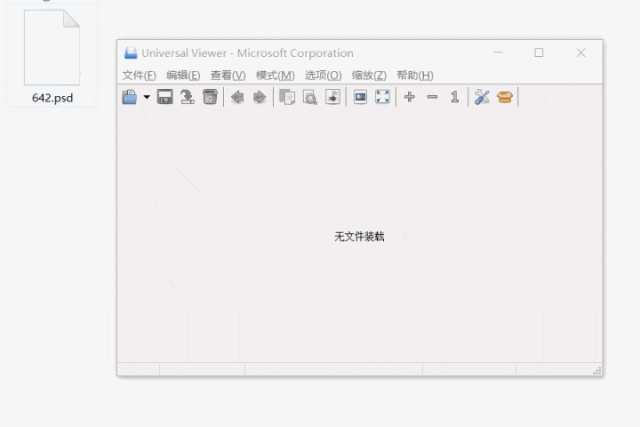Screen dimensions: 640x427
Task: Click the 642.psd file name label
Action: (x=53, y=98)
